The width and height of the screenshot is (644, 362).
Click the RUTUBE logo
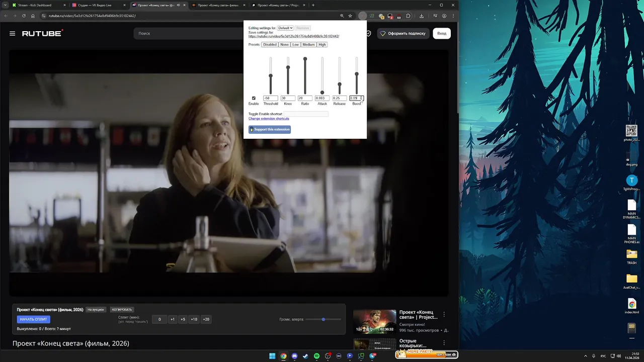pos(42,33)
